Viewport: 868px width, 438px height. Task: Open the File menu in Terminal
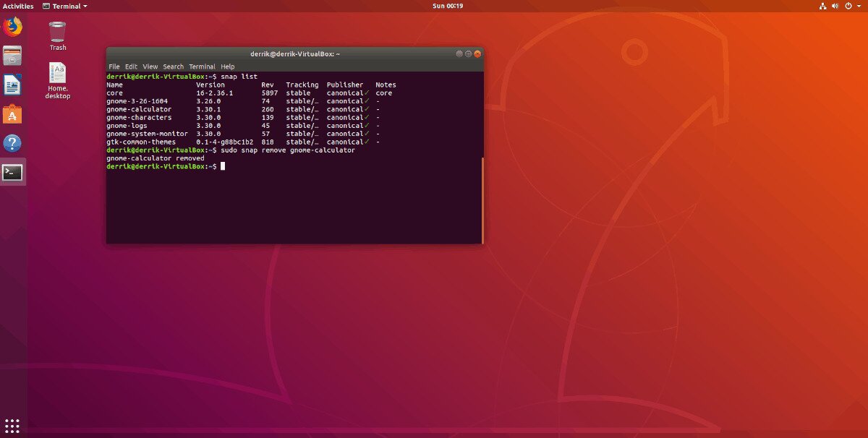click(114, 66)
